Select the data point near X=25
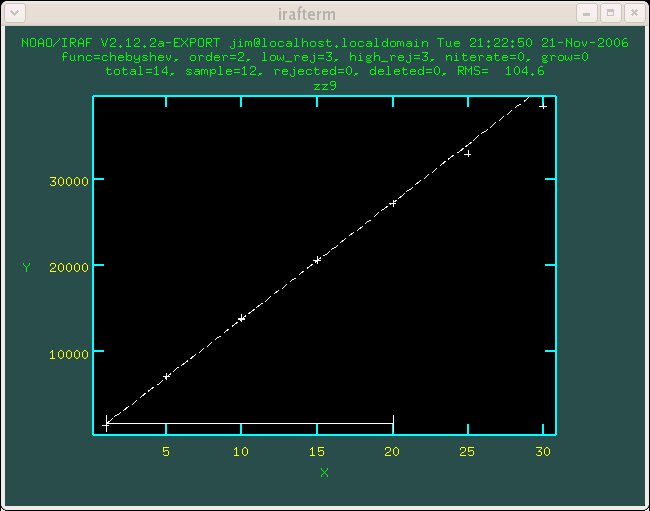This screenshot has height=511, width=650. (x=467, y=153)
